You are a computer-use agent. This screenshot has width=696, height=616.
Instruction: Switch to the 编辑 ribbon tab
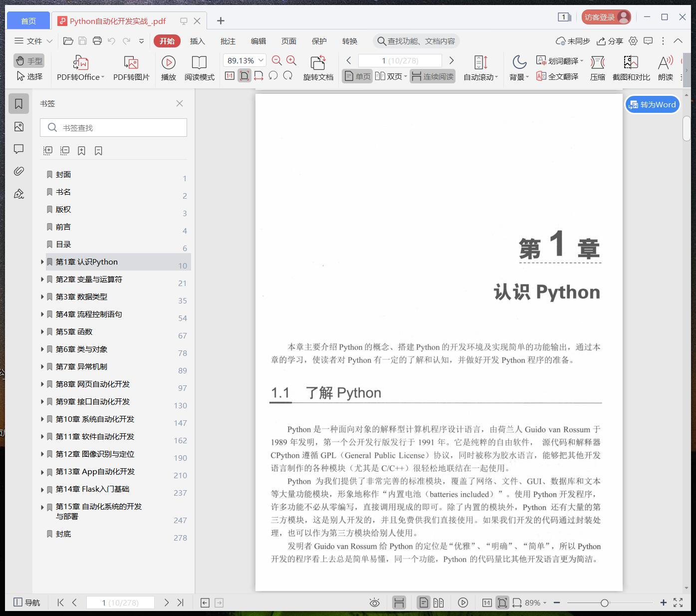point(258,41)
